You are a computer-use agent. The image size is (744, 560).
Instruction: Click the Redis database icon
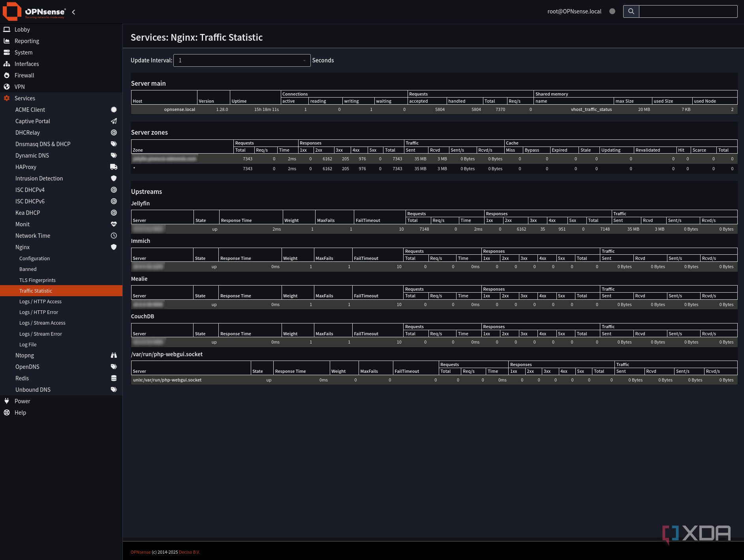pos(114,378)
